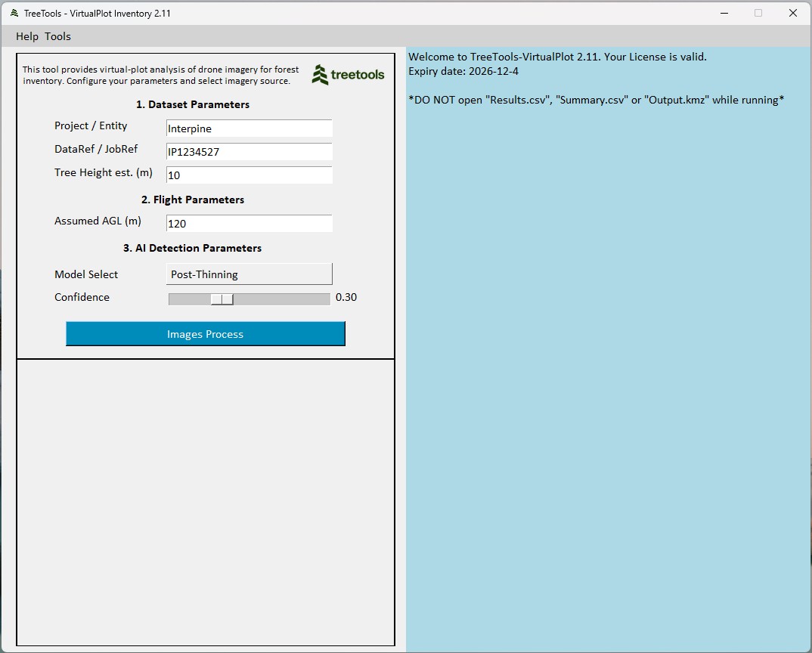812x653 pixels.
Task: Close the TreeTools application window
Action: point(793,13)
